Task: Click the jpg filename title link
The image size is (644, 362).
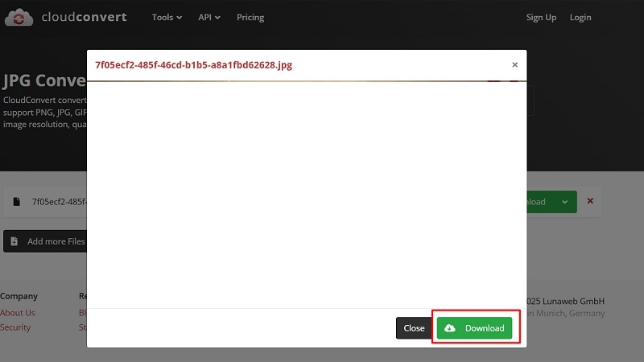Action: 193,65
